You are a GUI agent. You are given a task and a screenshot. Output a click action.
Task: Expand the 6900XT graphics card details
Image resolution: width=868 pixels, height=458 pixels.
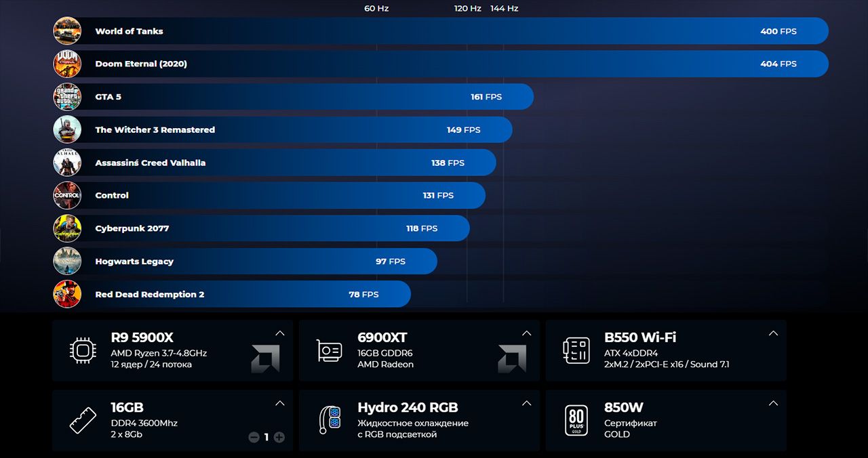527,333
